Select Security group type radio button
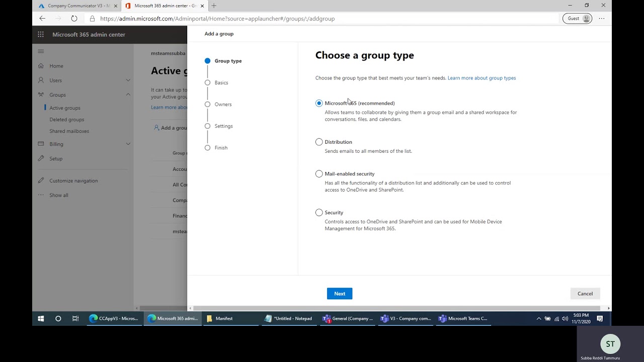 tap(319, 212)
